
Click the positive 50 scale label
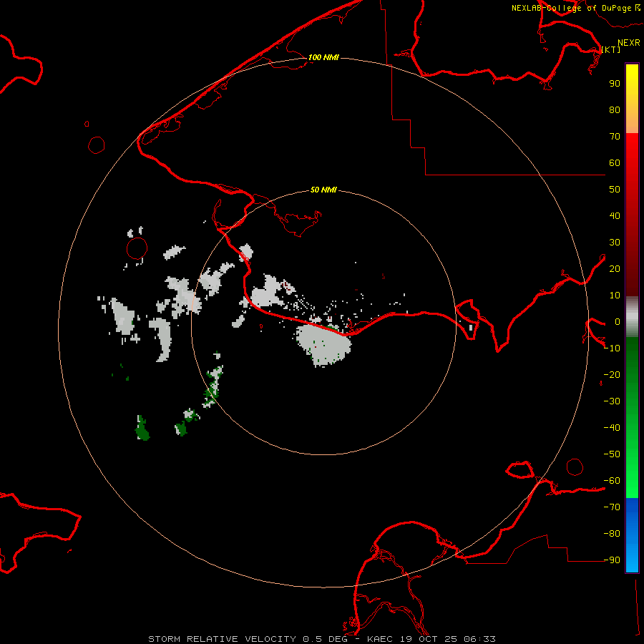(x=615, y=190)
